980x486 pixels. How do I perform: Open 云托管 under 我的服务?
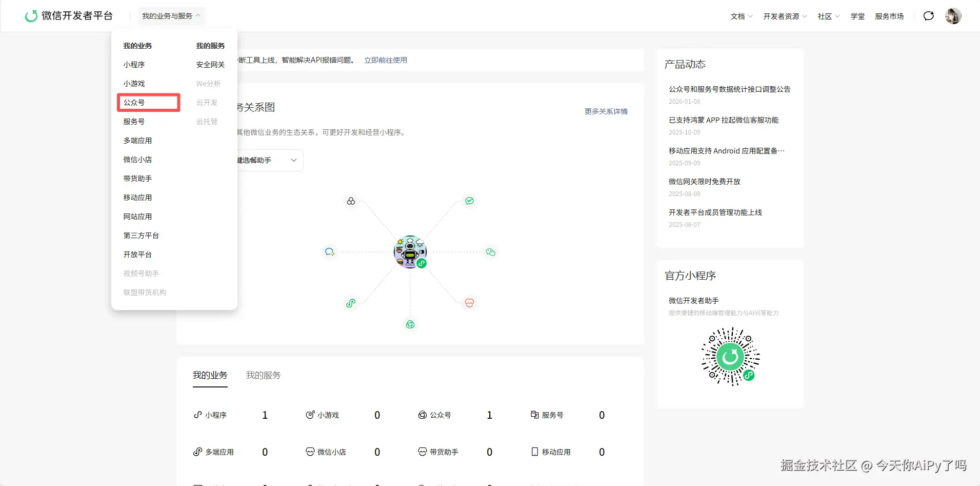coord(207,122)
